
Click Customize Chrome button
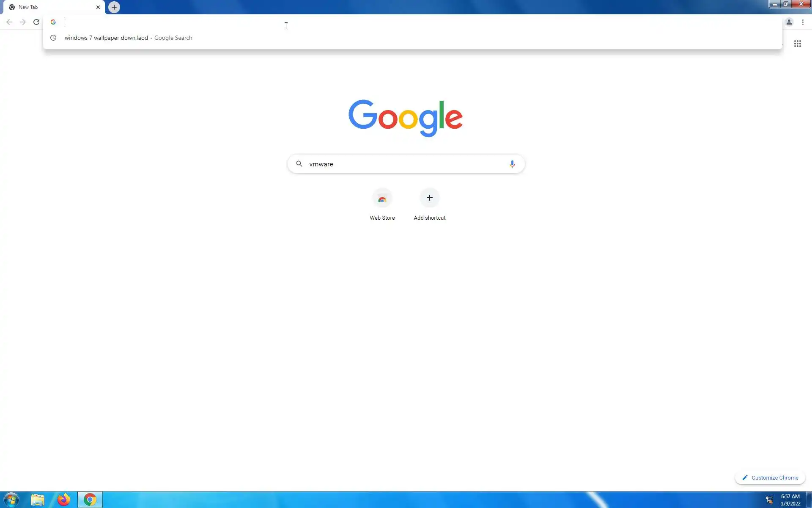(x=770, y=478)
